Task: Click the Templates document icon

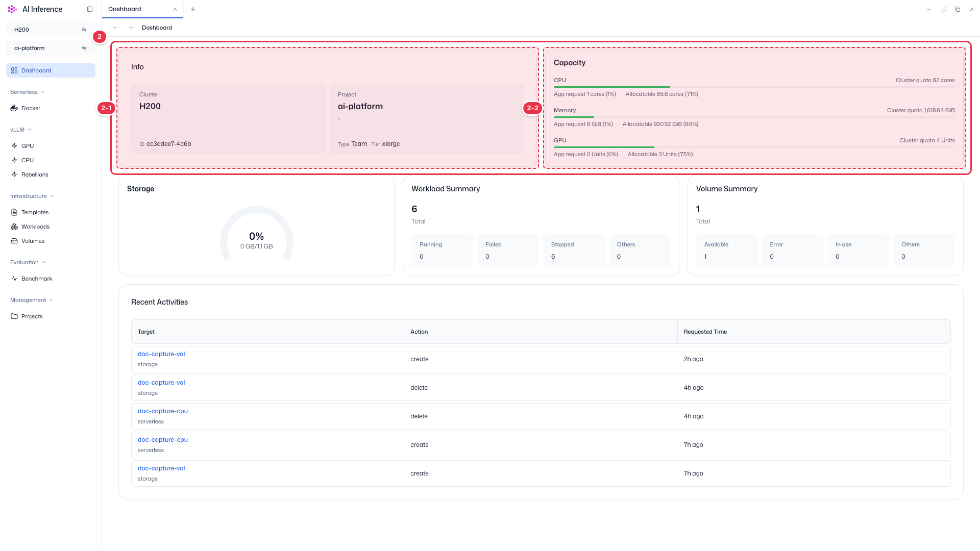Action: (14, 212)
